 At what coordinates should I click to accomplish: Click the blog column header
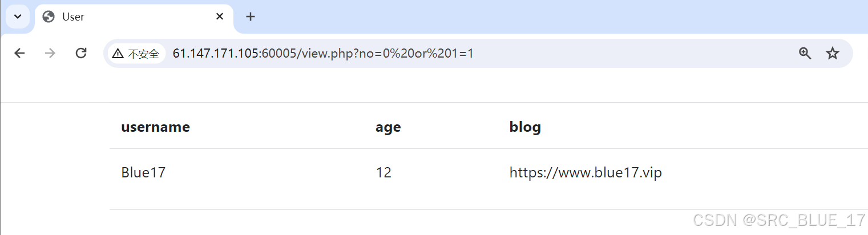click(525, 127)
